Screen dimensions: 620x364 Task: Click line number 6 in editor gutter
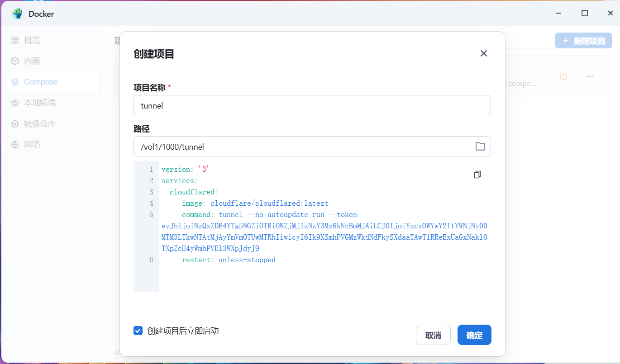[x=151, y=260]
